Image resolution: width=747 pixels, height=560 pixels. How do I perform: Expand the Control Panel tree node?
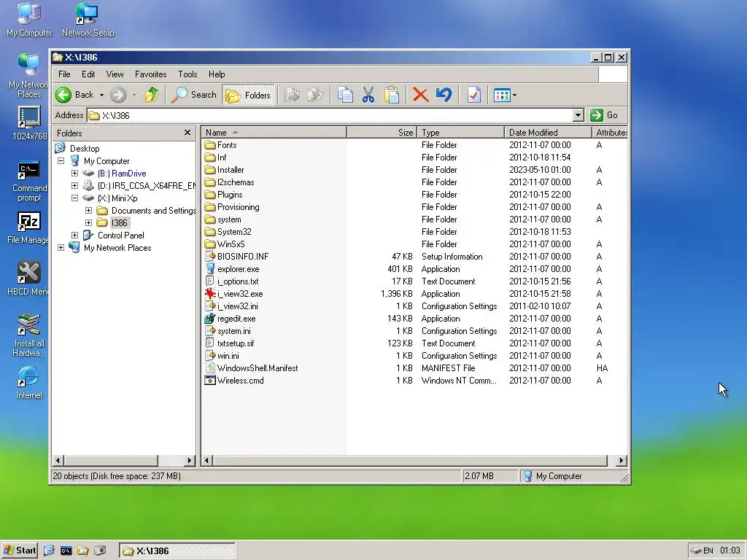tap(75, 236)
